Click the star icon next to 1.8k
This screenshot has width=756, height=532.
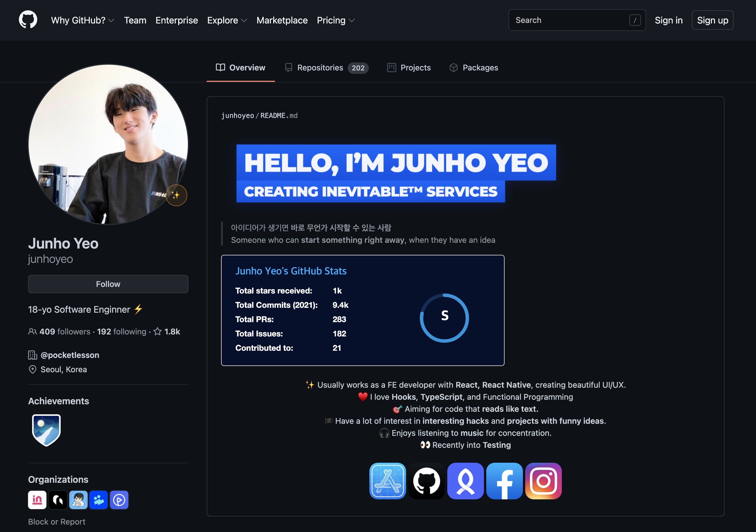157,331
